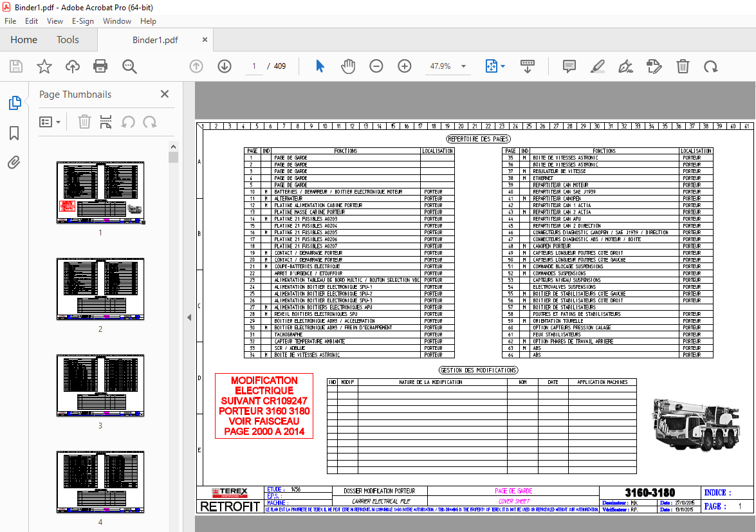The width and height of the screenshot is (756, 532).
Task: Open the Help menu
Action: [148, 21]
